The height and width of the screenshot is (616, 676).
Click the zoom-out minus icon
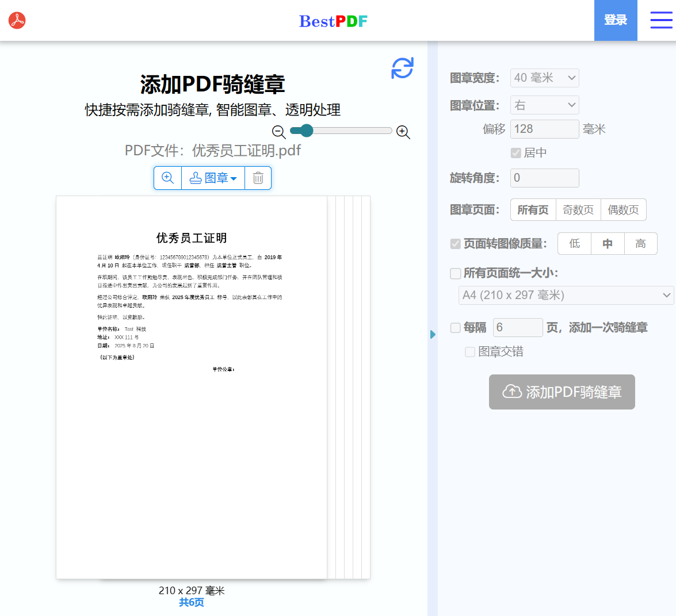(278, 132)
